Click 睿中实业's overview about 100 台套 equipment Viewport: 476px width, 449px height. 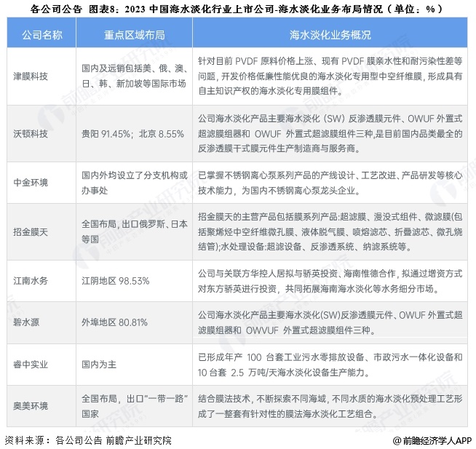point(330,365)
